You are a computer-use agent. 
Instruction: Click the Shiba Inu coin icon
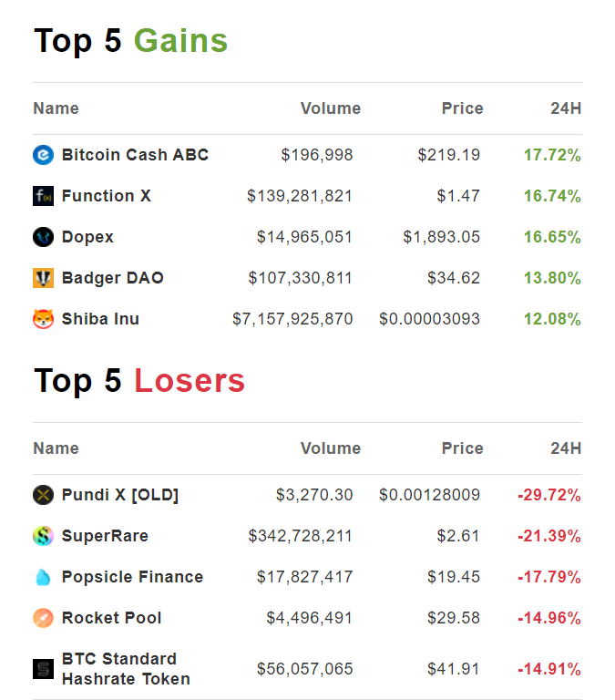(x=44, y=319)
